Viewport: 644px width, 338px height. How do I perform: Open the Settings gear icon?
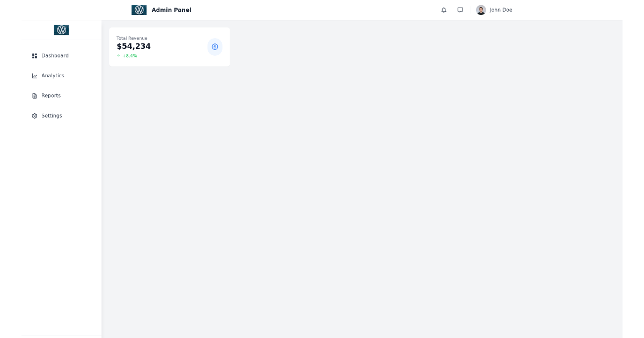coord(34,115)
